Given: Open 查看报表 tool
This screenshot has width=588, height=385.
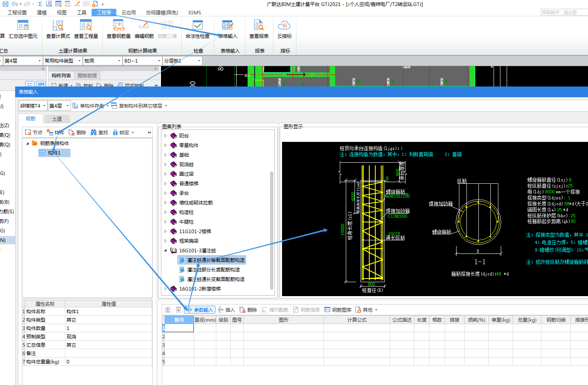Looking at the screenshot, I should 259,29.
